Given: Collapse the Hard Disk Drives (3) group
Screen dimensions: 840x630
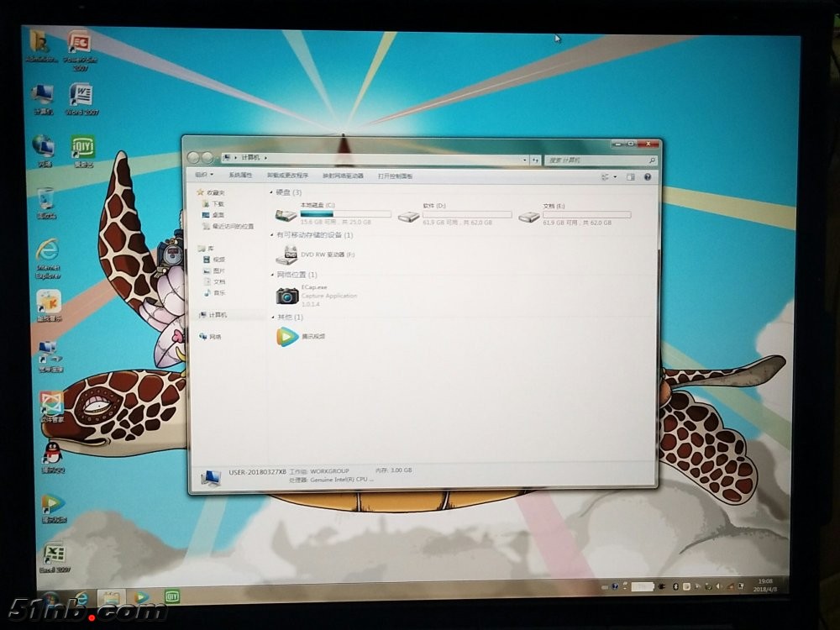Looking at the screenshot, I should coord(272,193).
